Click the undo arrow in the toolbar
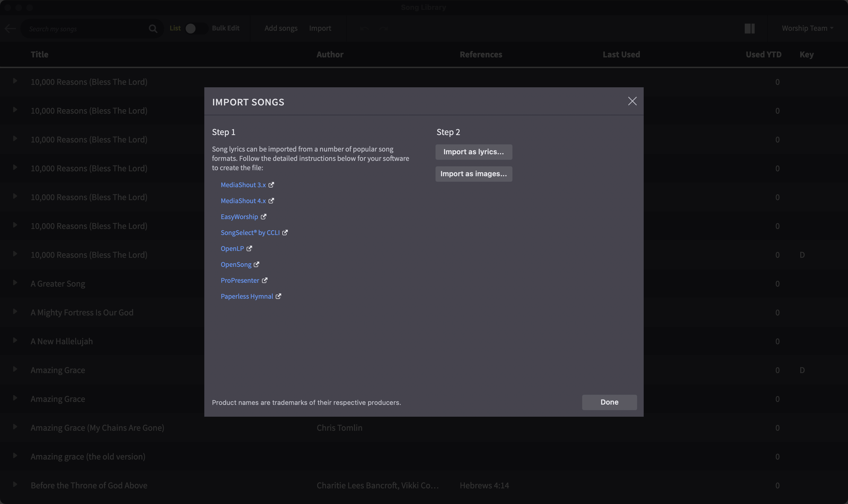This screenshot has width=848, height=504. point(364,29)
